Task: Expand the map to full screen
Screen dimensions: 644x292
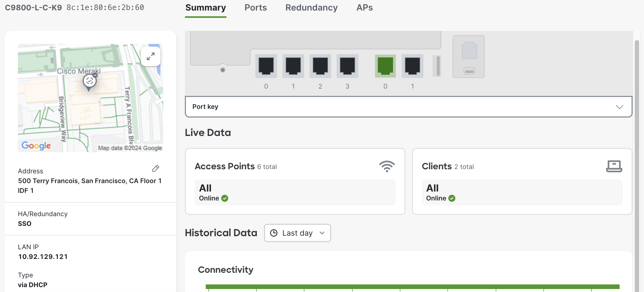Action: point(151,56)
